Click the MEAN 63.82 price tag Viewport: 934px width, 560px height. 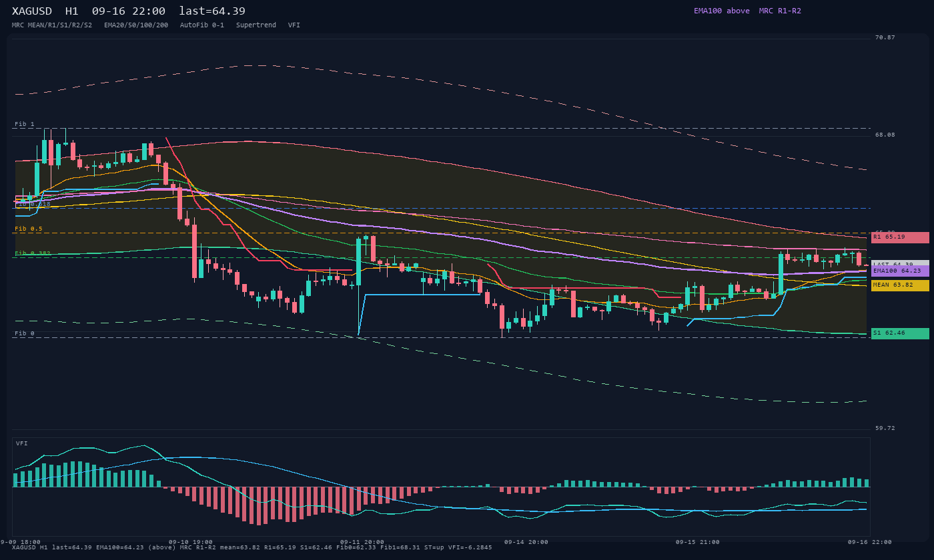(900, 285)
